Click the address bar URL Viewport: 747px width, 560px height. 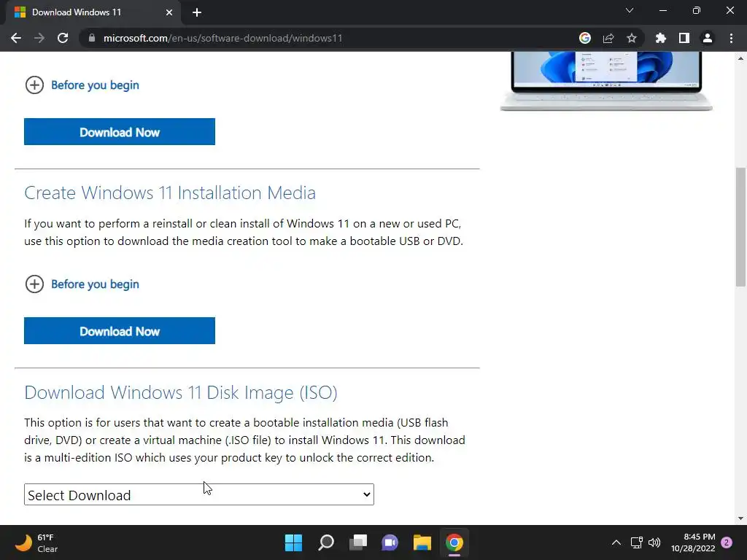pyautogui.click(x=222, y=38)
